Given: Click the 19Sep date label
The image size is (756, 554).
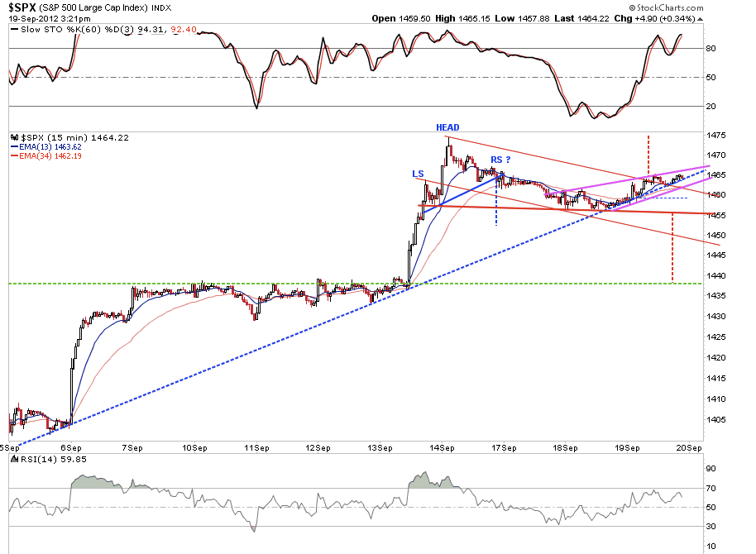Looking at the screenshot, I should pyautogui.click(x=627, y=448).
